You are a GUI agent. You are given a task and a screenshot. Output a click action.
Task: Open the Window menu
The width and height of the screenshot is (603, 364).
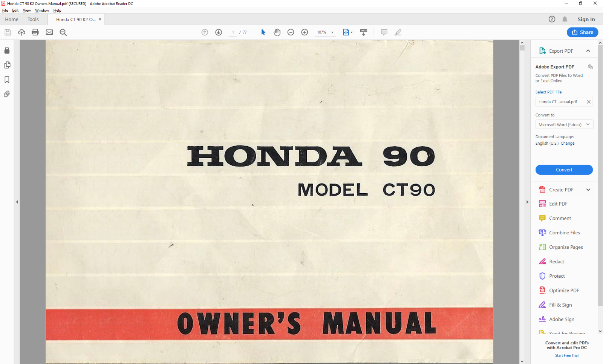(x=42, y=11)
